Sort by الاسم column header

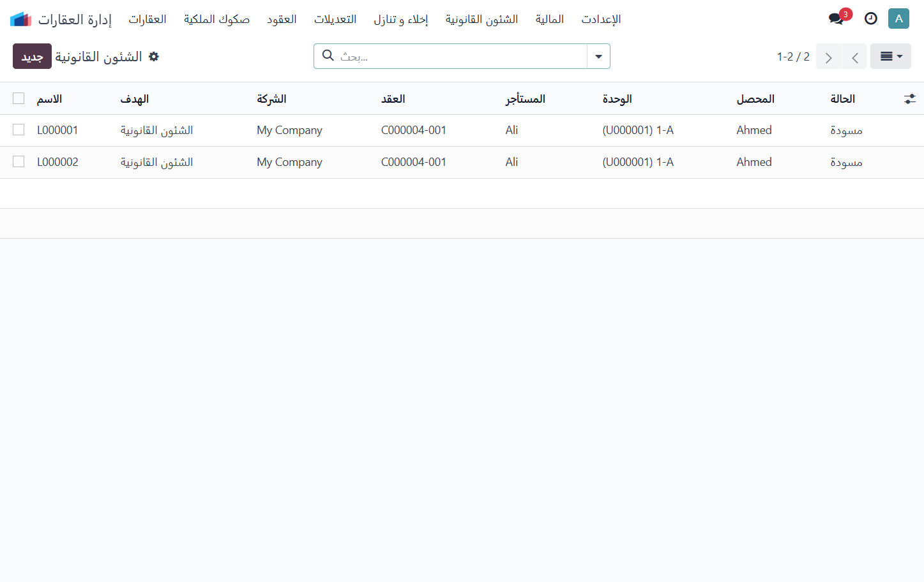click(49, 99)
